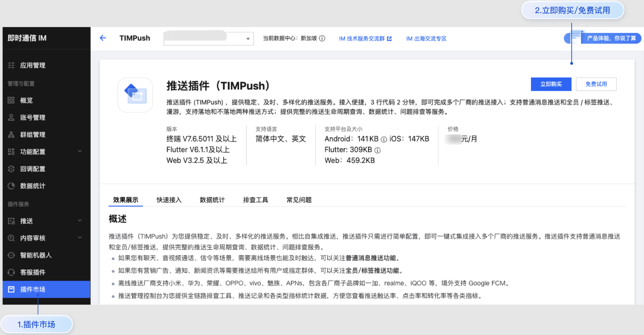Click the 功能配置 icon in sidebar
644x335 pixels.
pyautogui.click(x=11, y=152)
